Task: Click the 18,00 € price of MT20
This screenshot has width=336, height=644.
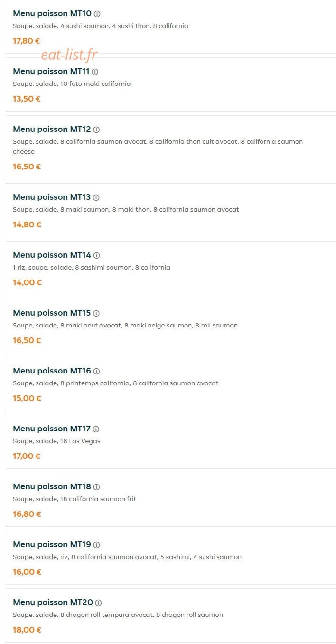Action: click(x=27, y=630)
